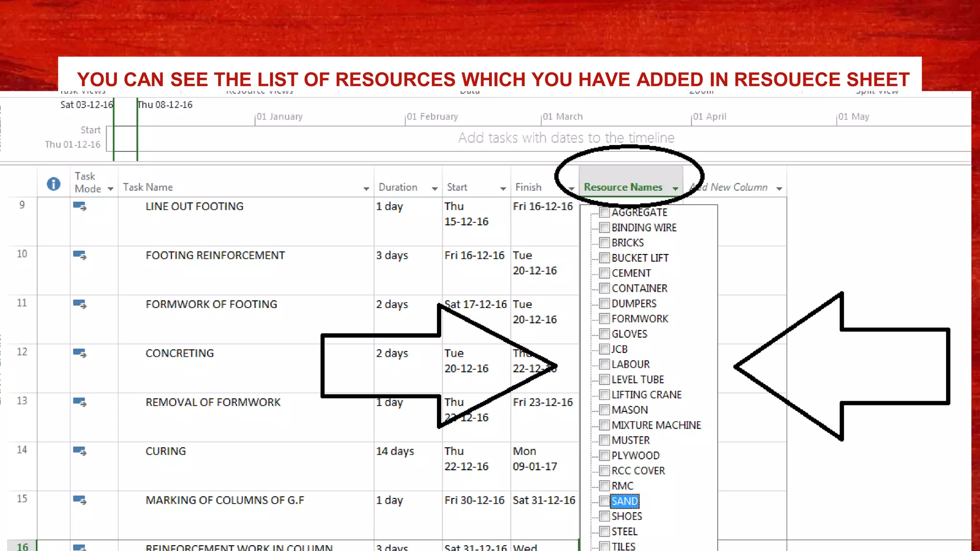Click row number 9 header
This screenshot has height=551, width=980.
pos(22,221)
